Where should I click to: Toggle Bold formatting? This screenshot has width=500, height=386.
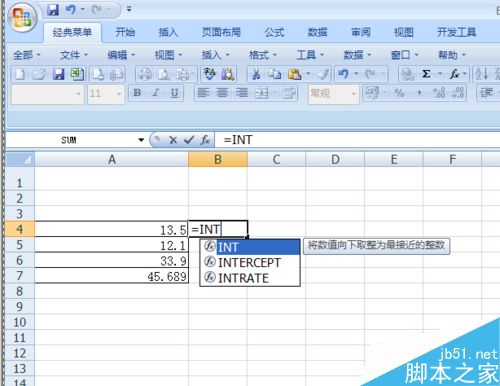click(x=137, y=93)
